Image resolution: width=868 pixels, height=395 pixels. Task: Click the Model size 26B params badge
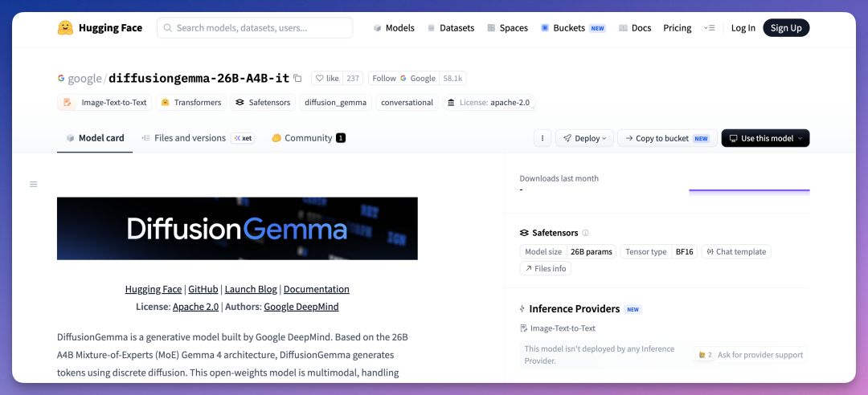tap(568, 252)
